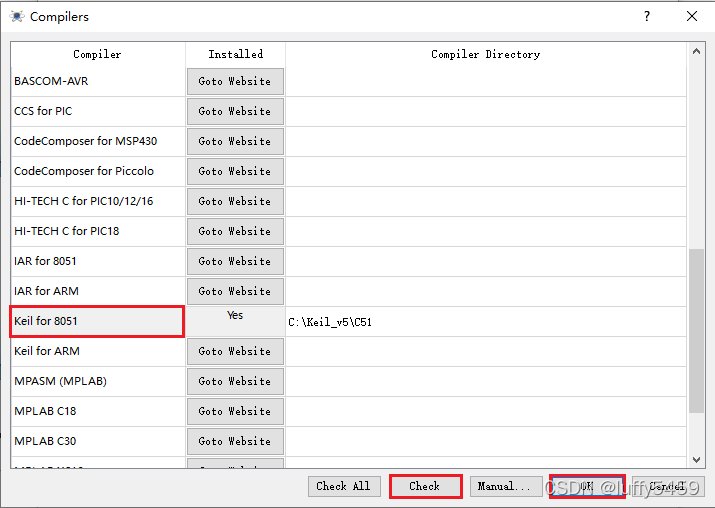Click the Compiler column header
Image resolution: width=715 pixels, height=508 pixels.
tap(98, 54)
